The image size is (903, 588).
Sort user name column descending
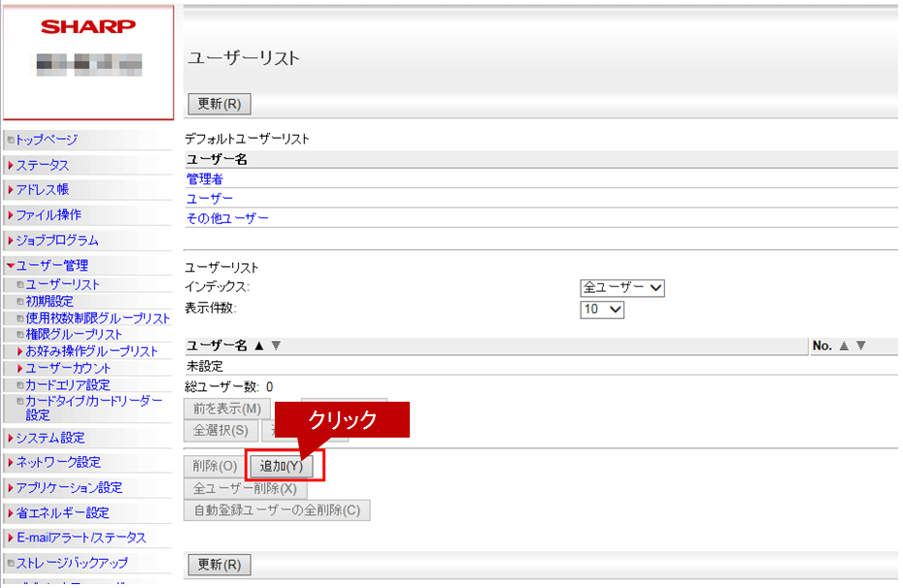[x=276, y=346]
